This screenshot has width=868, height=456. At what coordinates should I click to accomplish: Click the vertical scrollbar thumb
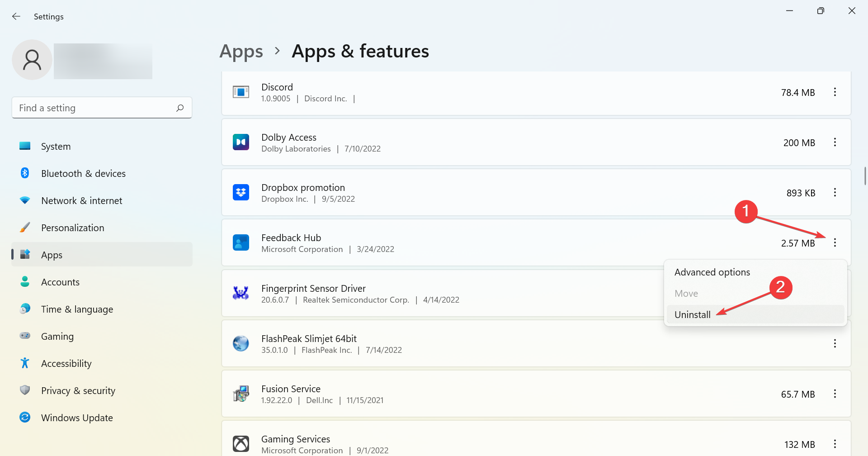pyautogui.click(x=865, y=176)
